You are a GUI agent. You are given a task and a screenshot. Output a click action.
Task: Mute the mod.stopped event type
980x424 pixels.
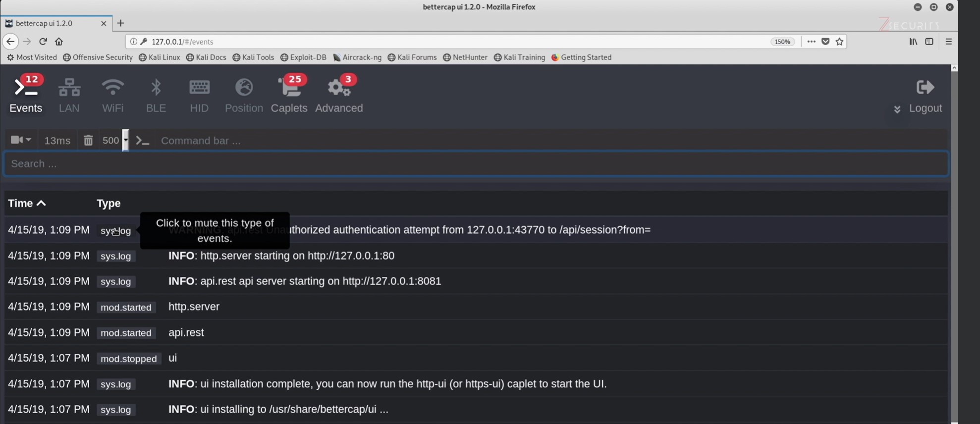click(128, 359)
